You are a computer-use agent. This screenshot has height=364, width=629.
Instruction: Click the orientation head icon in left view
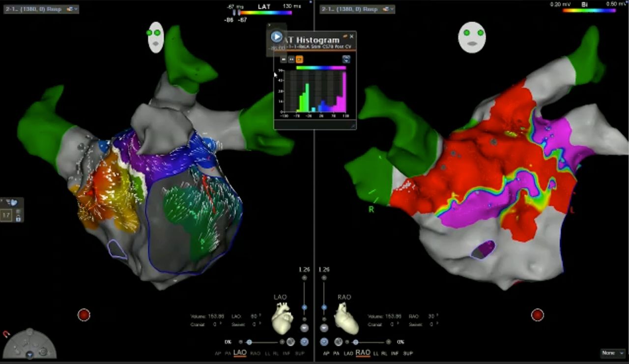(156, 37)
